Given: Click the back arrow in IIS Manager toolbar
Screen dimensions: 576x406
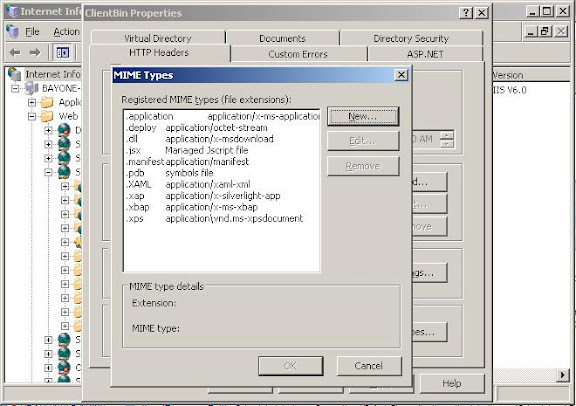Looking at the screenshot, I should (15, 53).
